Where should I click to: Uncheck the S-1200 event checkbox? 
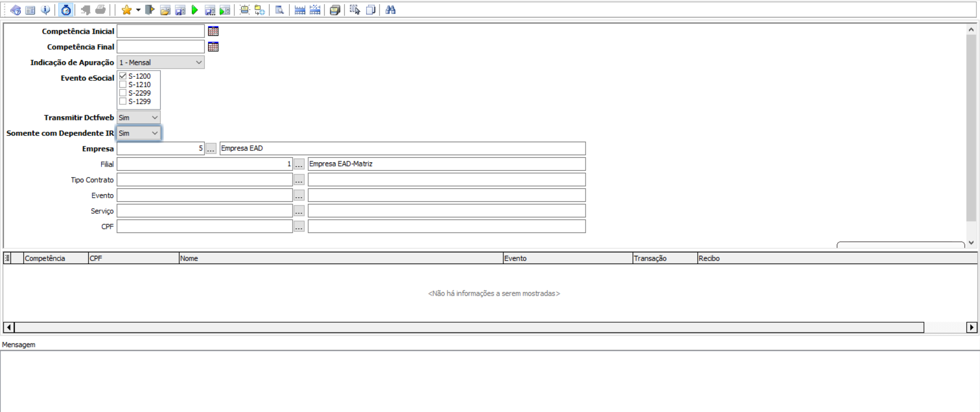point(123,76)
